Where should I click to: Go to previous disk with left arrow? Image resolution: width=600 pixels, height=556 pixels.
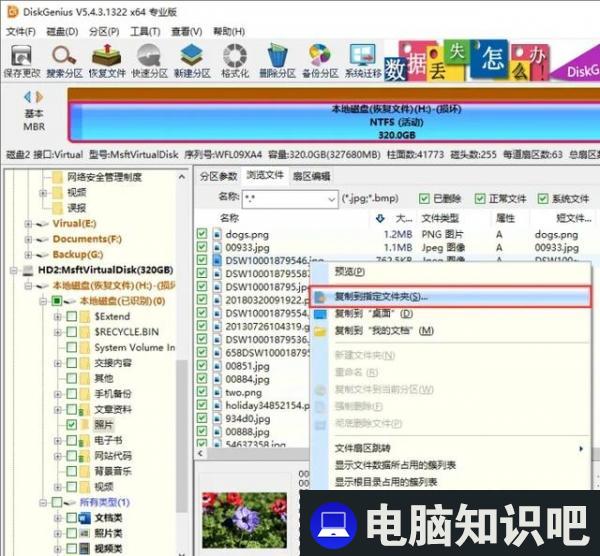(x=27, y=97)
